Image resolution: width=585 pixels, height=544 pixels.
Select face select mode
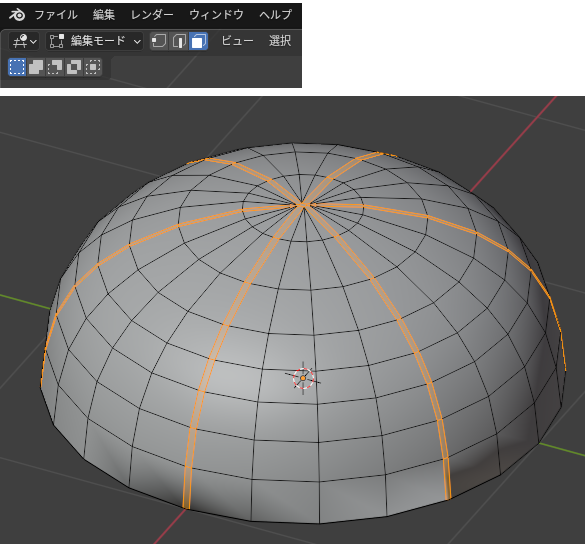point(198,41)
